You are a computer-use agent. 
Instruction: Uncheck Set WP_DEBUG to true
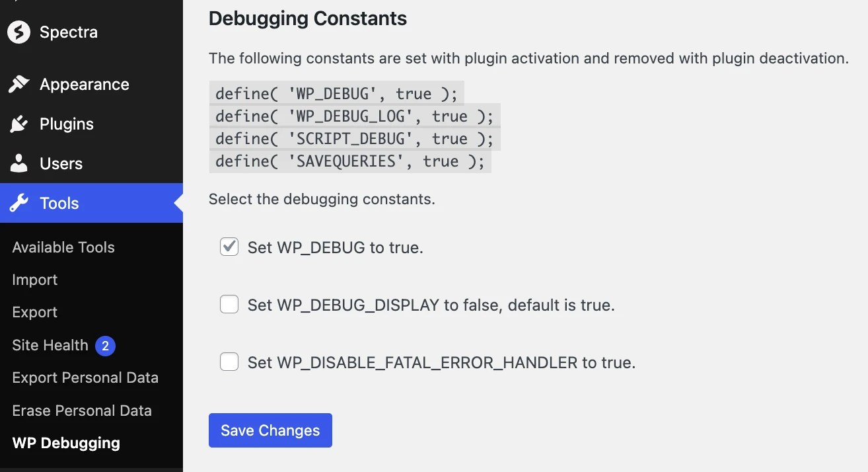[229, 246]
